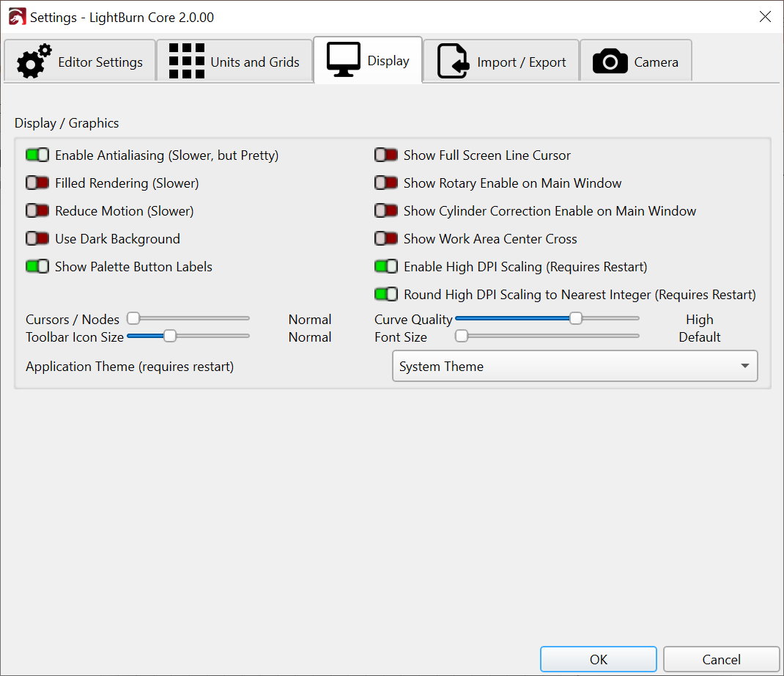Click the LightBurn logo in title bar
Image resolution: width=784 pixels, height=676 pixels.
[x=16, y=17]
